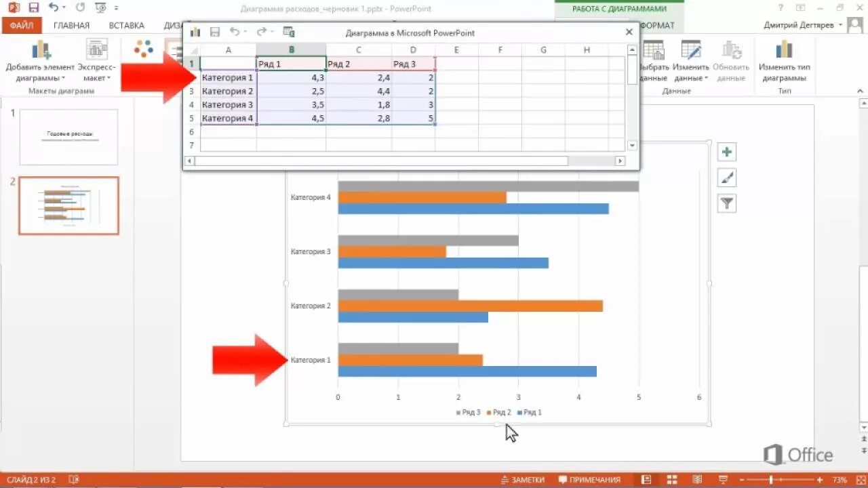Start the Slide Show from status bar
868x488 pixels.
click(x=722, y=480)
